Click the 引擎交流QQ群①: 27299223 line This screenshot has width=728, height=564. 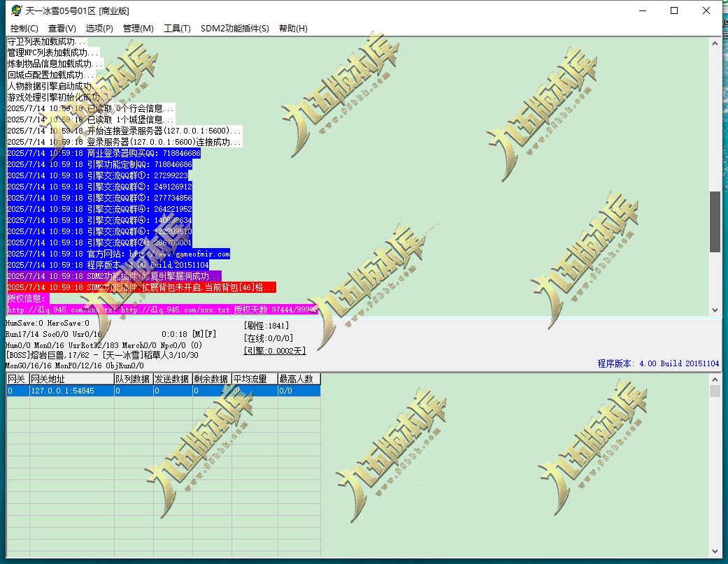[x=97, y=175]
